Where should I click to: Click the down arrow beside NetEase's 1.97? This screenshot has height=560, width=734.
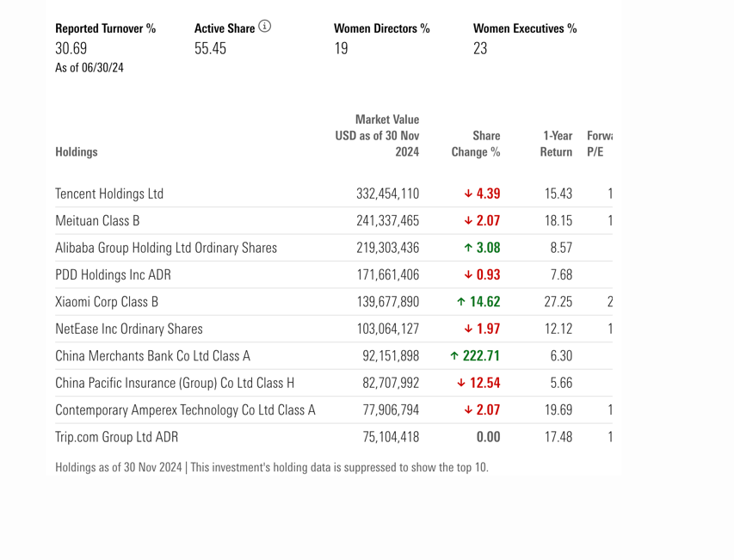pos(468,329)
